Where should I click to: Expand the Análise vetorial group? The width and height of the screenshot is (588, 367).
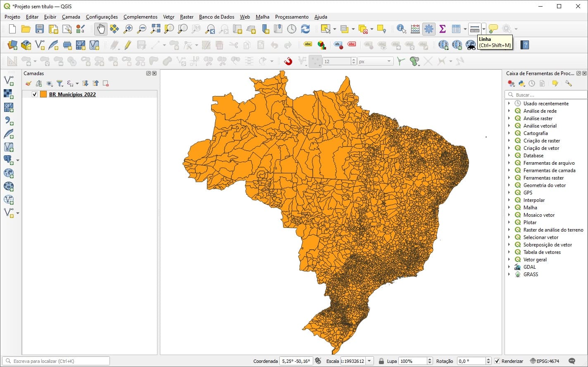(509, 126)
